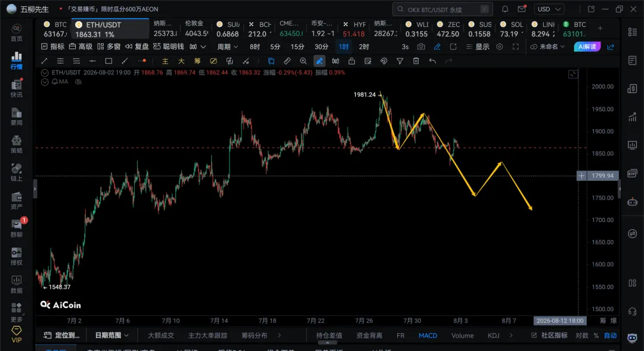The width and height of the screenshot is (644, 351).
Task: Open the 资产 assets sidebar icon
Action: (x=17, y=200)
